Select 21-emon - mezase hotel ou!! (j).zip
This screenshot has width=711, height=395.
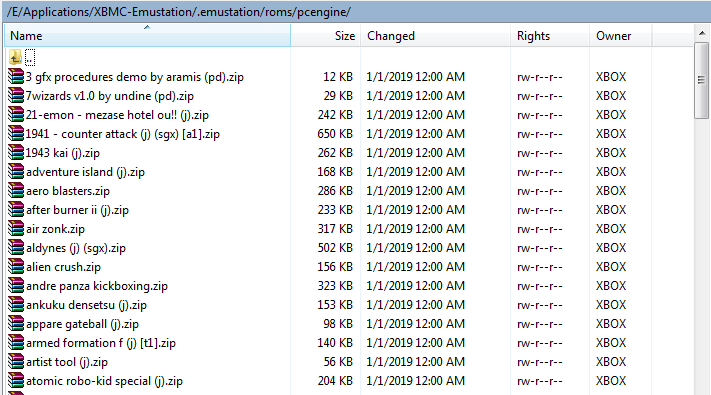[117, 115]
